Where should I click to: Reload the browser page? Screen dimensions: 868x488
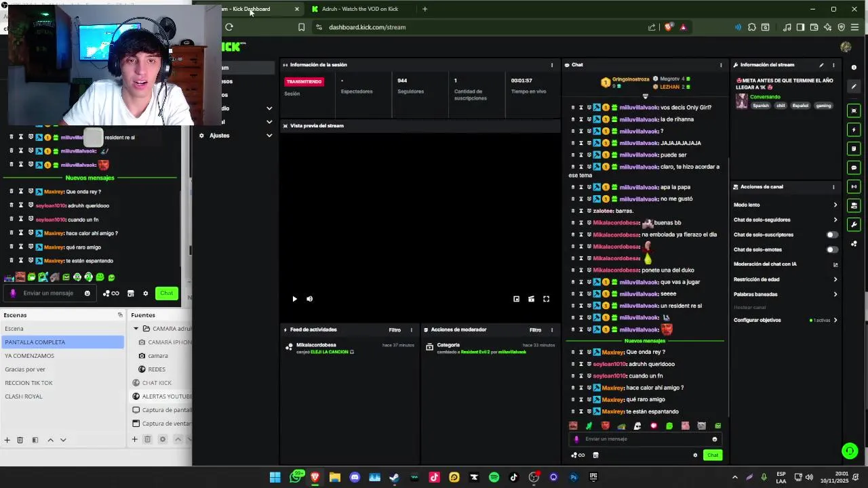click(x=229, y=27)
